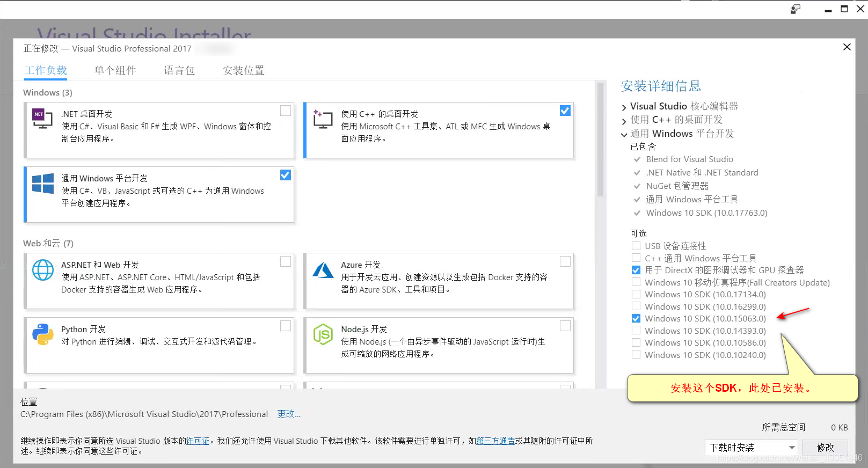Check the Azure 开发 workload checkbox
This screenshot has height=468, width=868.
tap(565, 261)
